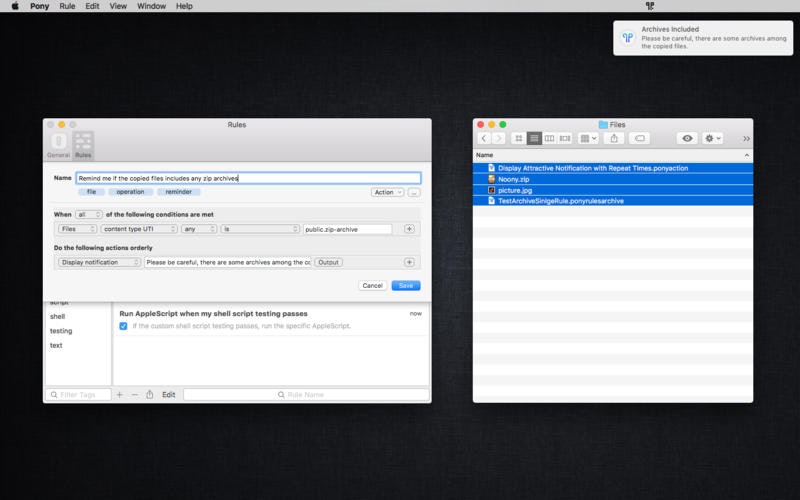Open the 'all' conditions match dropdown
This screenshot has width=800, height=500.
pyautogui.click(x=88, y=214)
